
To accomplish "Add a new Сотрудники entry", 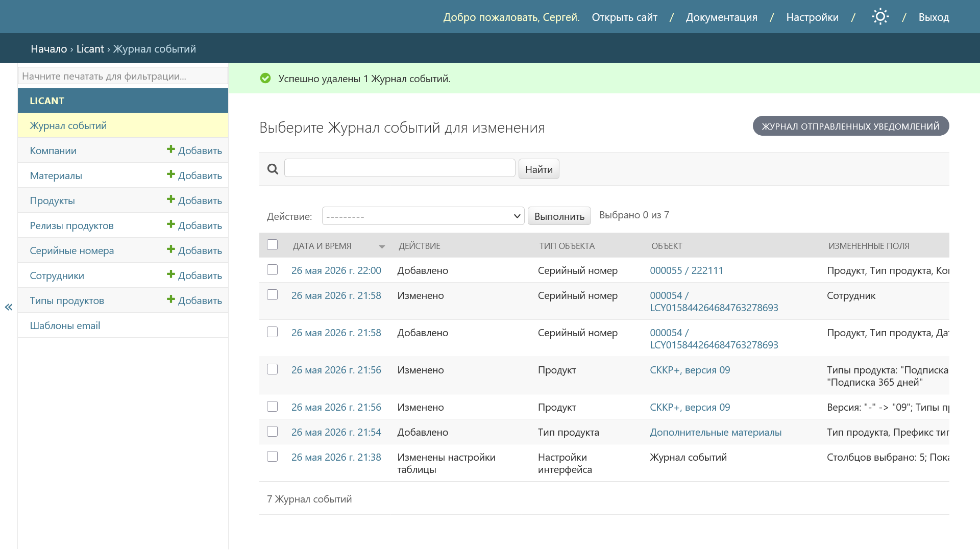I will (x=194, y=275).
